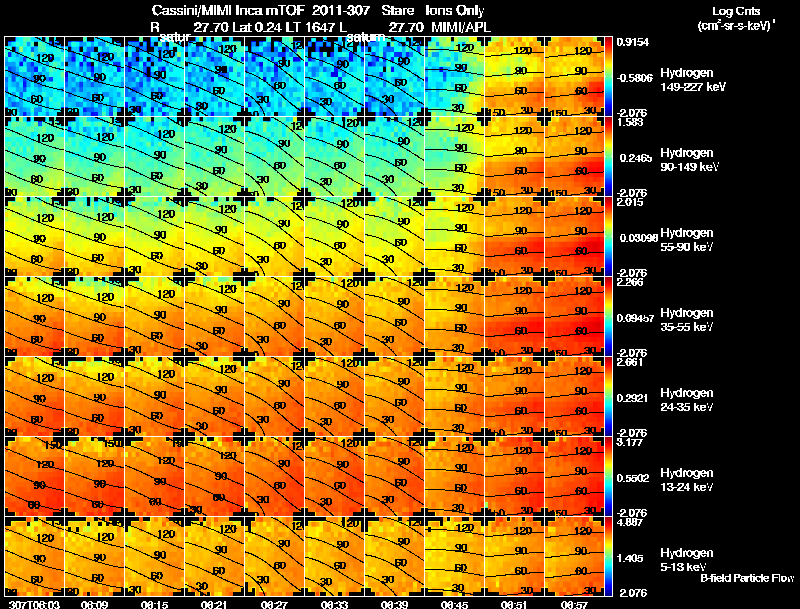Click the colorbar midpoint value -0.5806

634,78
